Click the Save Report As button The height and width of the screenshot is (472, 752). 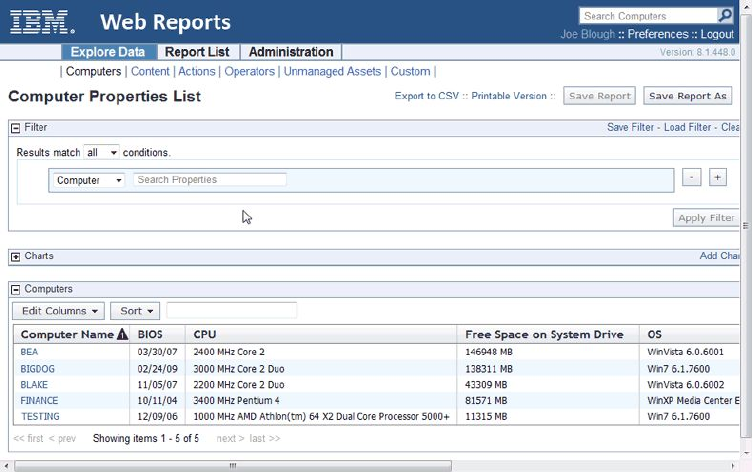(x=687, y=96)
